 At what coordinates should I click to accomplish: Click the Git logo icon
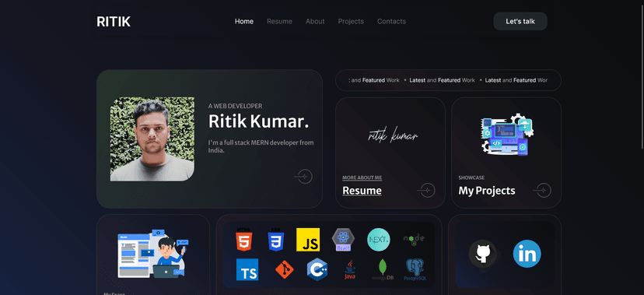tap(284, 269)
